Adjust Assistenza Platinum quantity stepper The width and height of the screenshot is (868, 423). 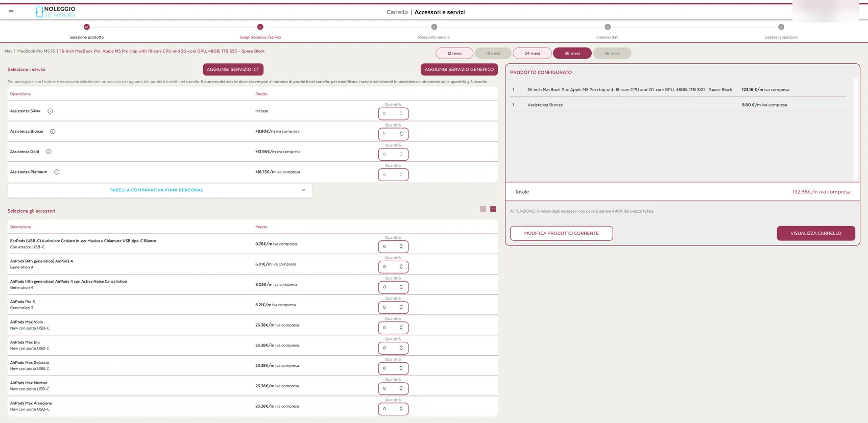401,175
